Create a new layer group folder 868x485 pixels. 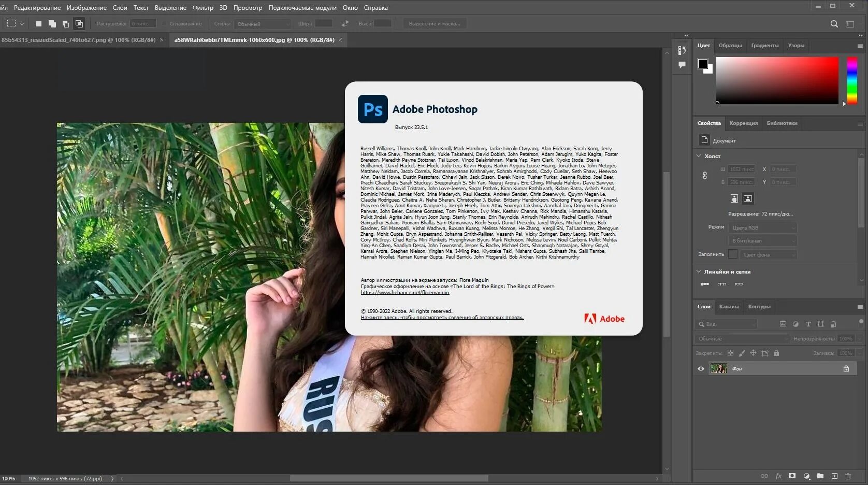pos(820,476)
